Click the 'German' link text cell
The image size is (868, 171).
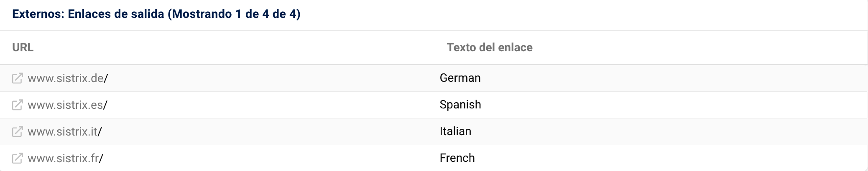pyautogui.click(x=460, y=78)
